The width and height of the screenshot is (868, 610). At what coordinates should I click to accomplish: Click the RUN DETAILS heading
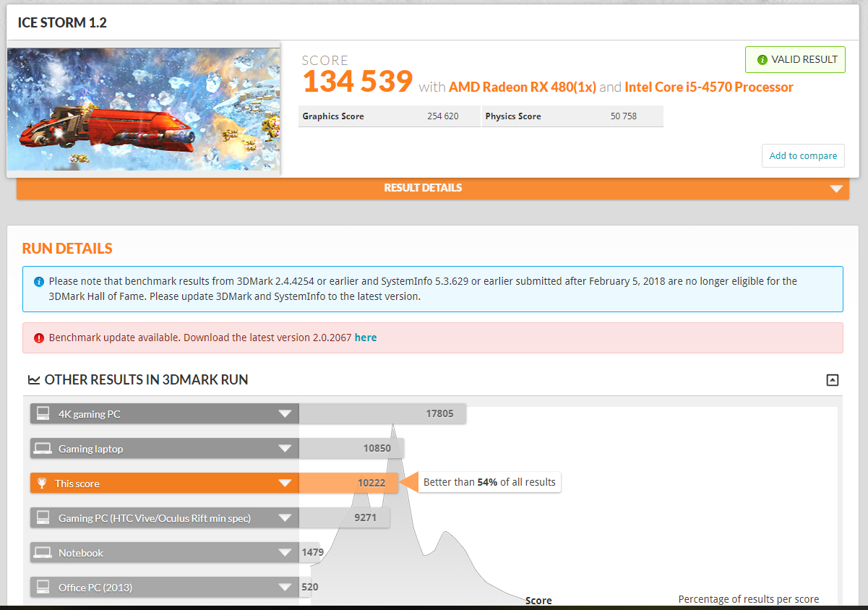click(x=67, y=249)
